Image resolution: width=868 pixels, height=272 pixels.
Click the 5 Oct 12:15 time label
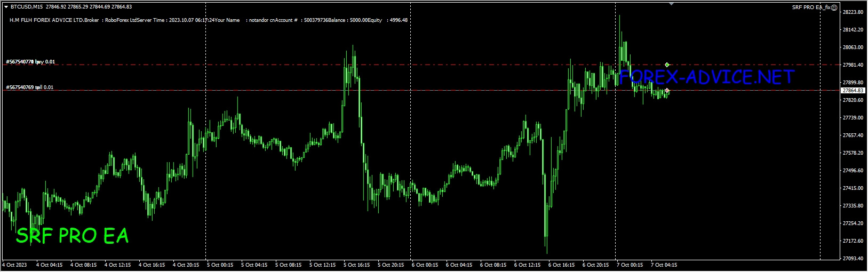tap(322, 265)
